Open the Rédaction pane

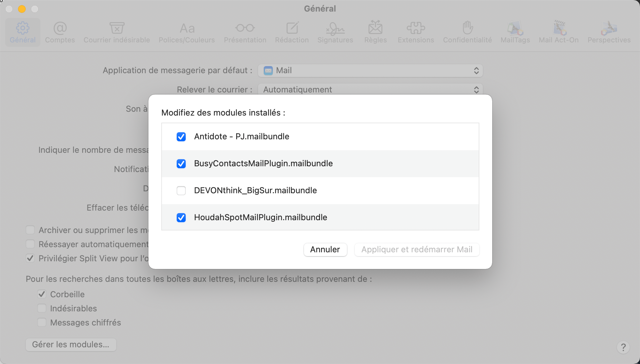click(292, 32)
